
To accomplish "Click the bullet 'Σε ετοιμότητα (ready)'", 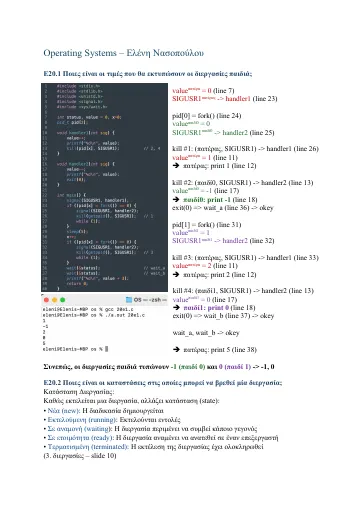I will coord(161,438).
